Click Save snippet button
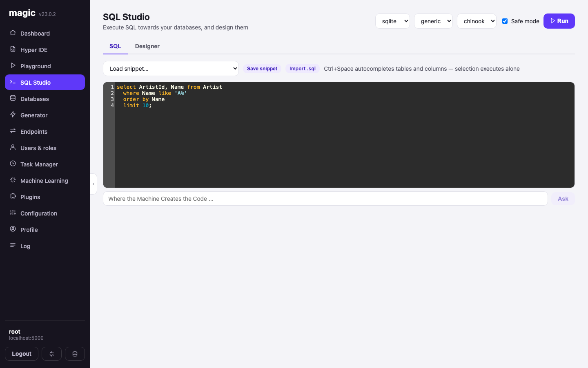Screen dimensions: 588x368 262,69
